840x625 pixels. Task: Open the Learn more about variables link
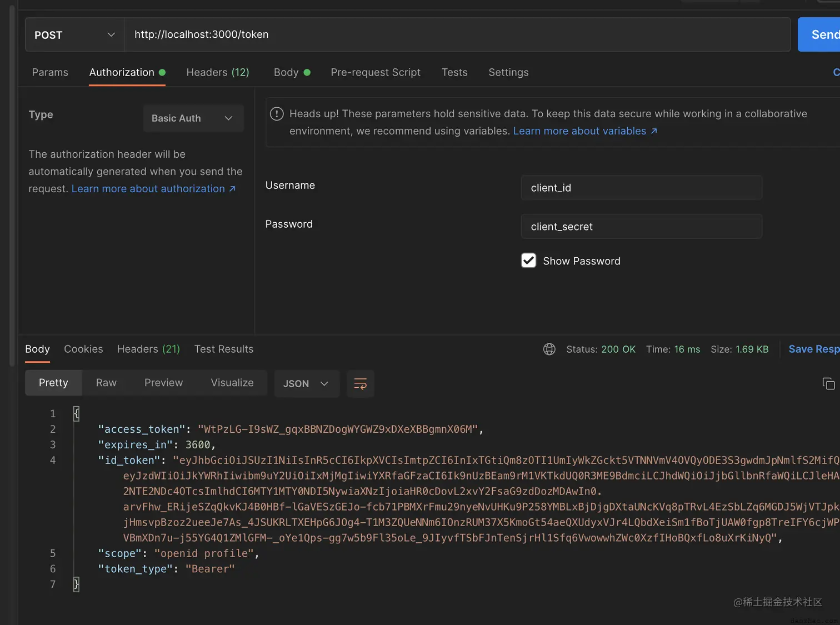(585, 131)
